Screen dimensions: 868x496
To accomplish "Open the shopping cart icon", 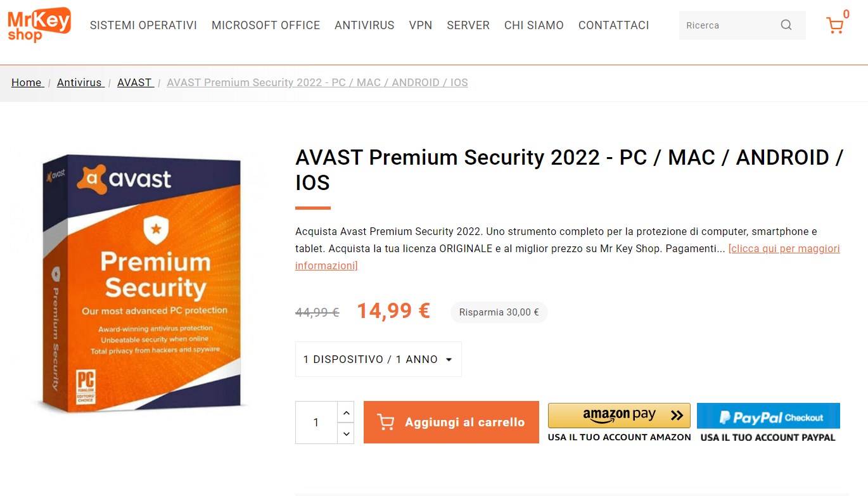I will tap(835, 25).
